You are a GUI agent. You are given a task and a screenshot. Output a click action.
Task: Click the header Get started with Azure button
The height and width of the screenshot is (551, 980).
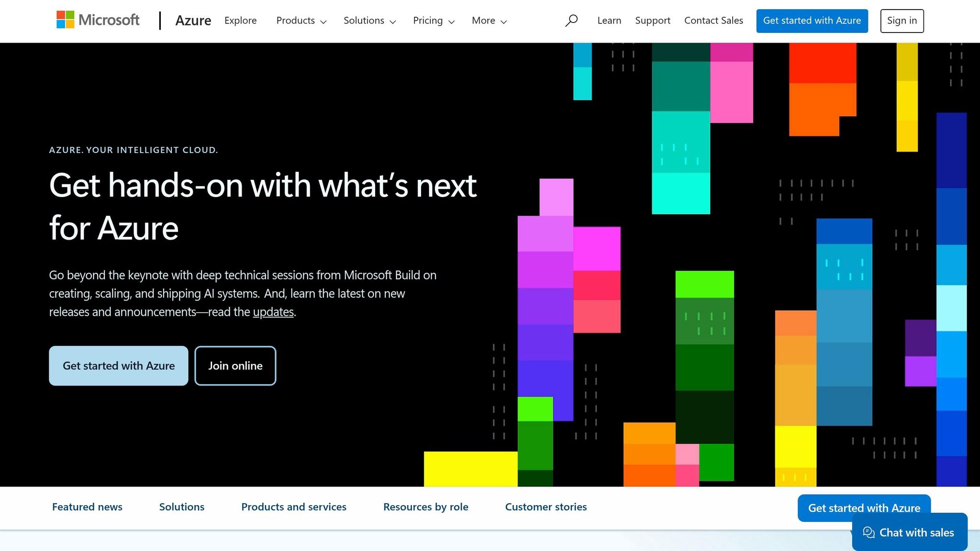click(812, 21)
